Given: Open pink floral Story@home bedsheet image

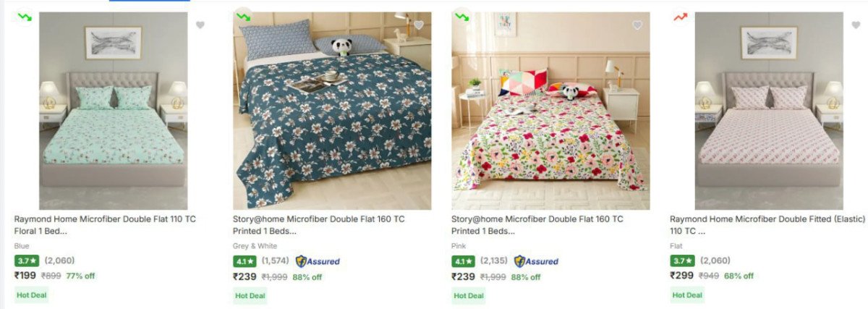Looking at the screenshot, I should click(x=550, y=111).
